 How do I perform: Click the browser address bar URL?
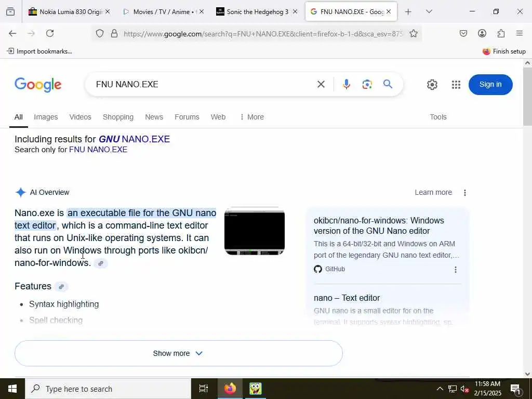tap(262, 34)
